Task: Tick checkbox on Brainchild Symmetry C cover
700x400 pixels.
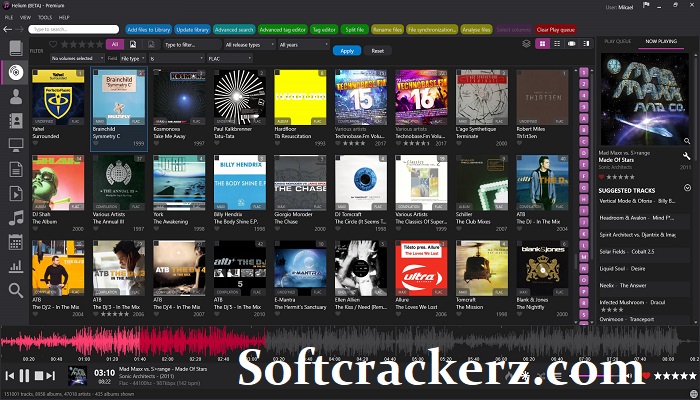Action: (95, 73)
